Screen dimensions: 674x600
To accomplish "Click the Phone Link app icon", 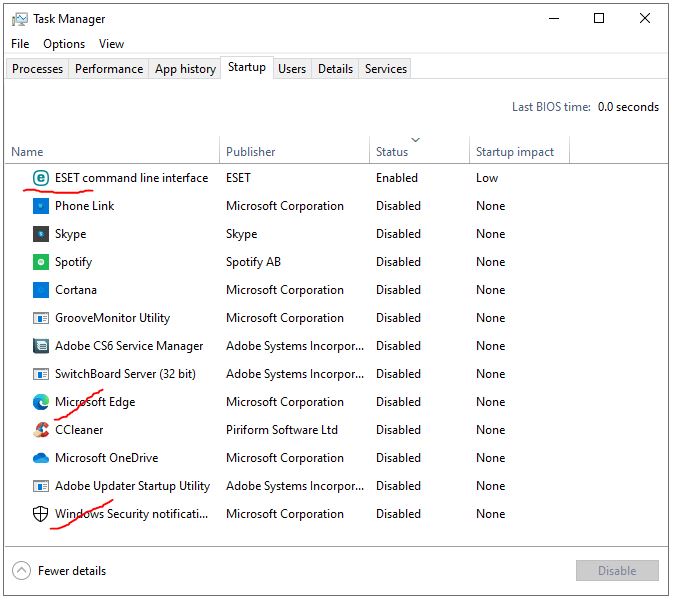I will click(41, 206).
